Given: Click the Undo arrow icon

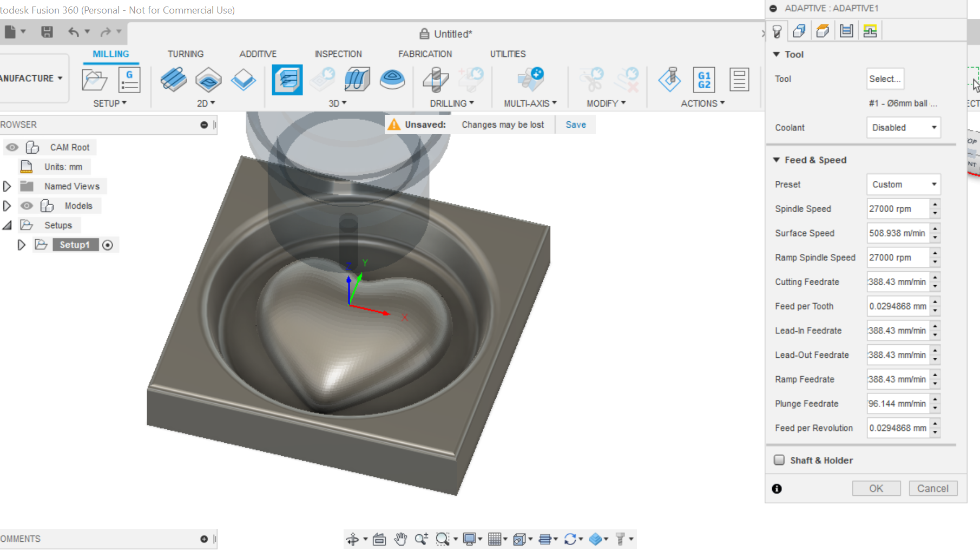Looking at the screenshot, I should pos(74,32).
